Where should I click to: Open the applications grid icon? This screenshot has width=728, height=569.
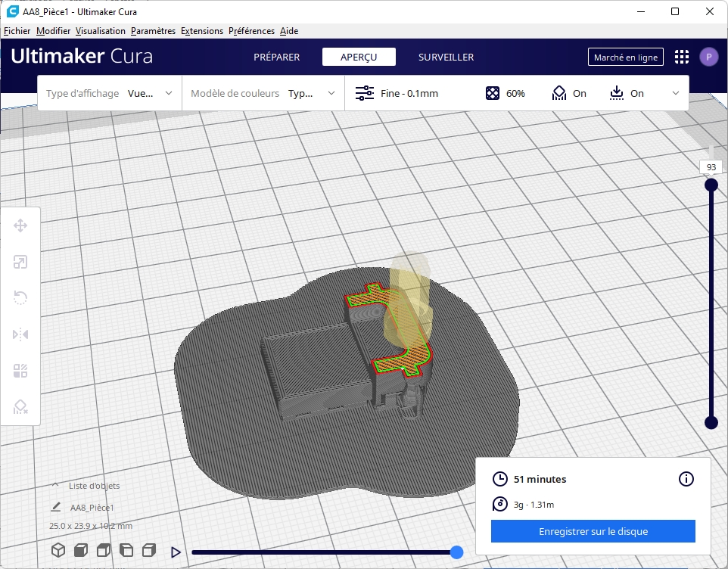tap(681, 57)
